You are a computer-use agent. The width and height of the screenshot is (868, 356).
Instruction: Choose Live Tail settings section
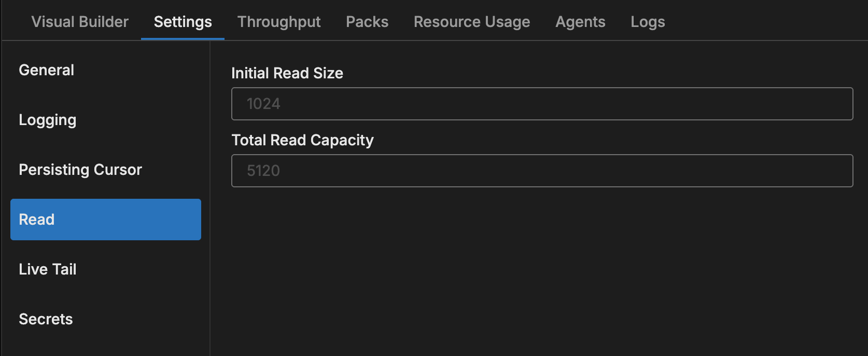[48, 269]
